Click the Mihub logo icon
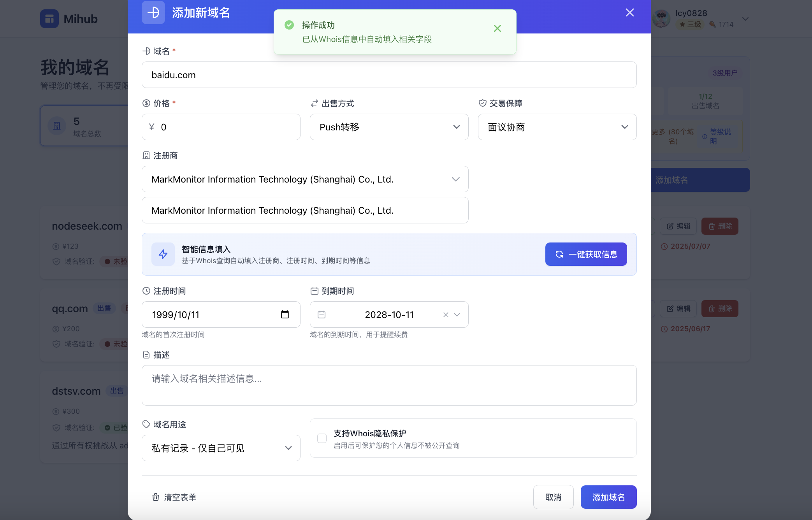This screenshot has height=520, width=812. tap(49, 19)
